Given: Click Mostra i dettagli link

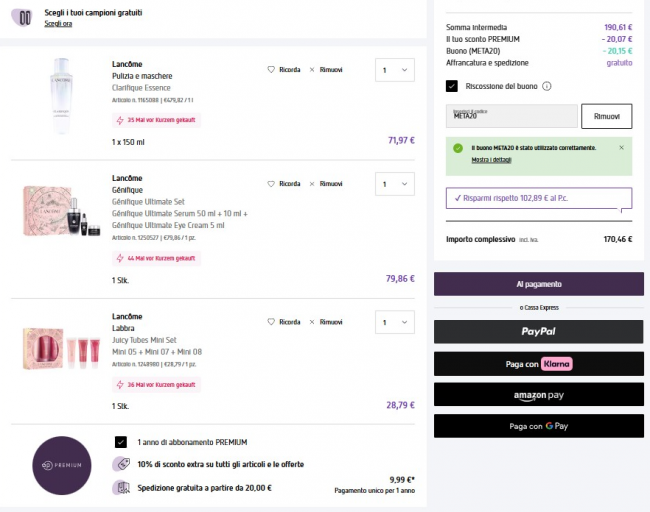Looking at the screenshot, I should point(492,160).
